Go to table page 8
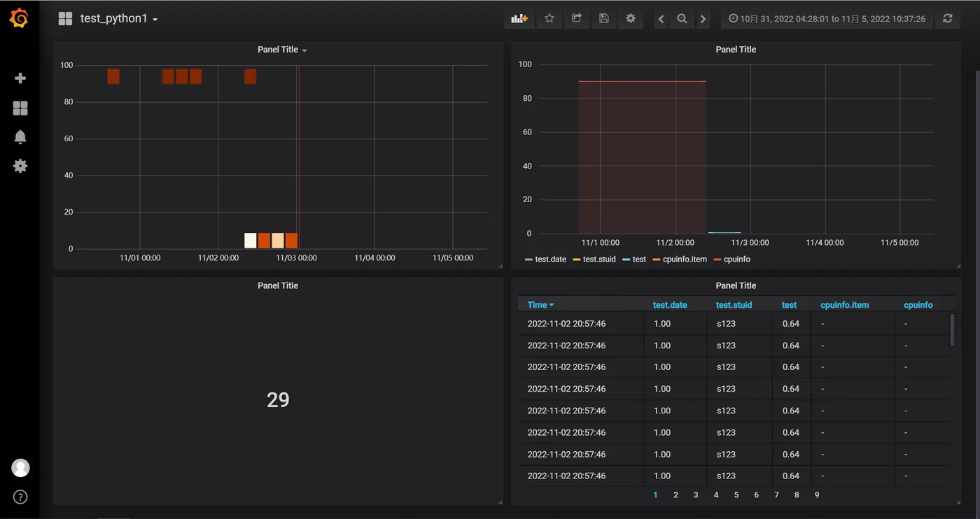Viewport: 980px width, 519px height. click(x=797, y=495)
